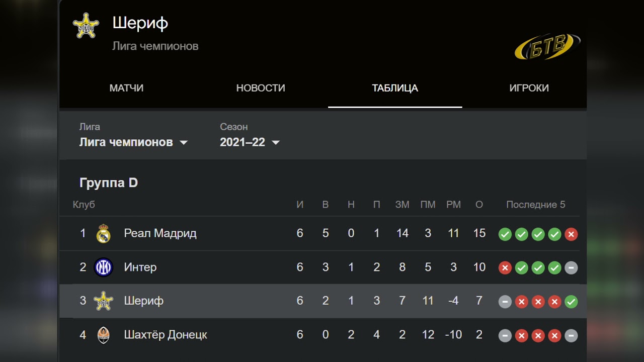Click Real Madrid's red loss result icon
This screenshot has height=362, width=644.
[x=571, y=234]
